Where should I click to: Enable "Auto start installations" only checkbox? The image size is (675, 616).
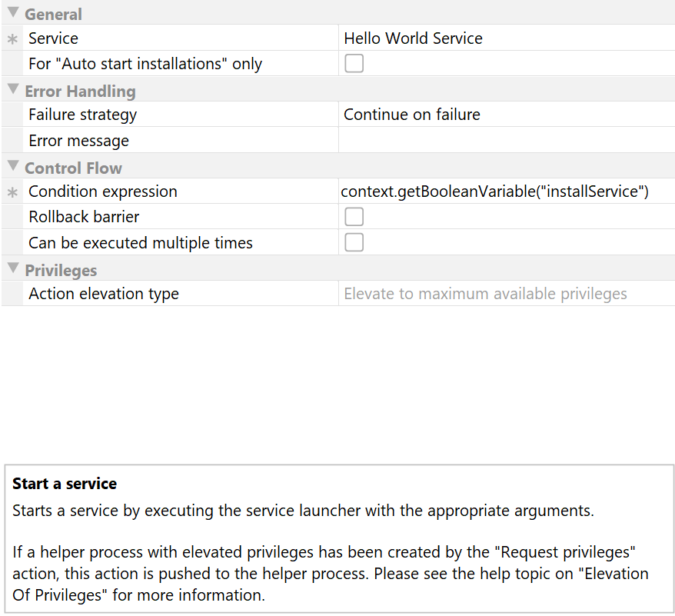pyautogui.click(x=354, y=63)
